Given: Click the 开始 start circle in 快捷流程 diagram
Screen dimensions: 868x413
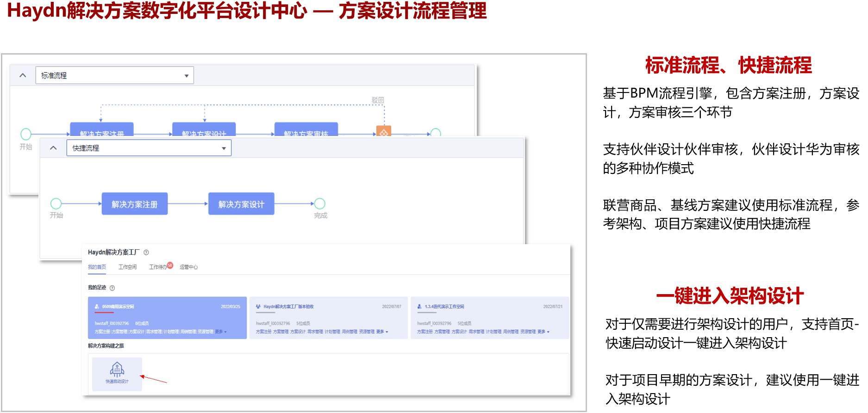Looking at the screenshot, I should coord(56,203).
